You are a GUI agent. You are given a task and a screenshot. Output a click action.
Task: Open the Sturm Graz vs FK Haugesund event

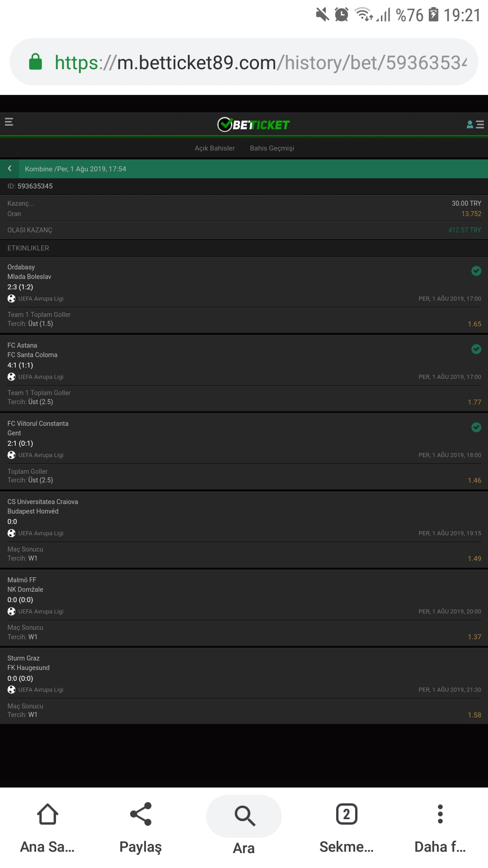point(244,674)
